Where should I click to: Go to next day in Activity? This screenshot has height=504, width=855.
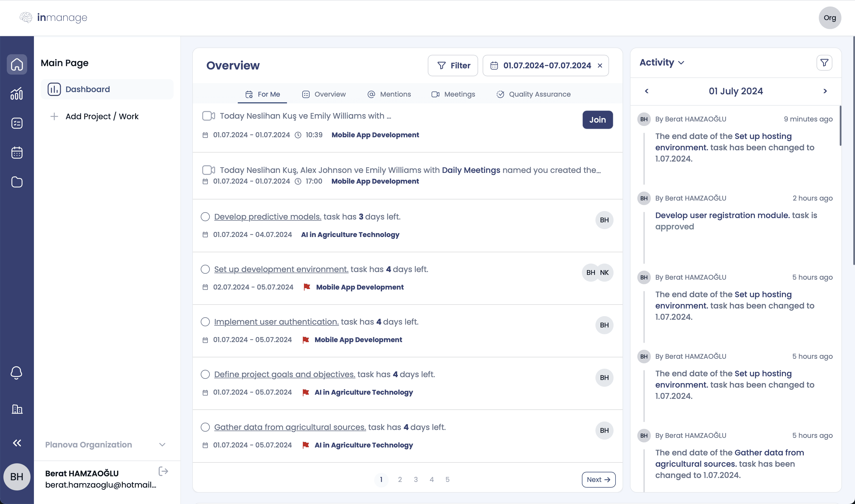825,91
